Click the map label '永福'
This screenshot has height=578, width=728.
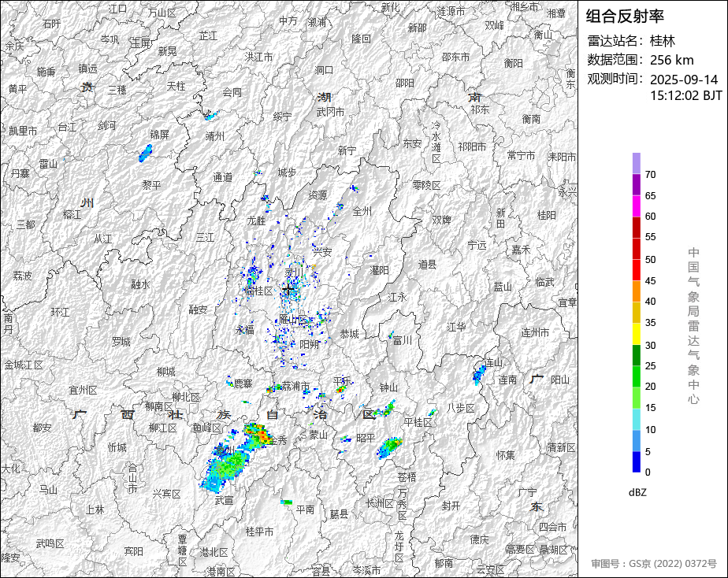(x=245, y=330)
